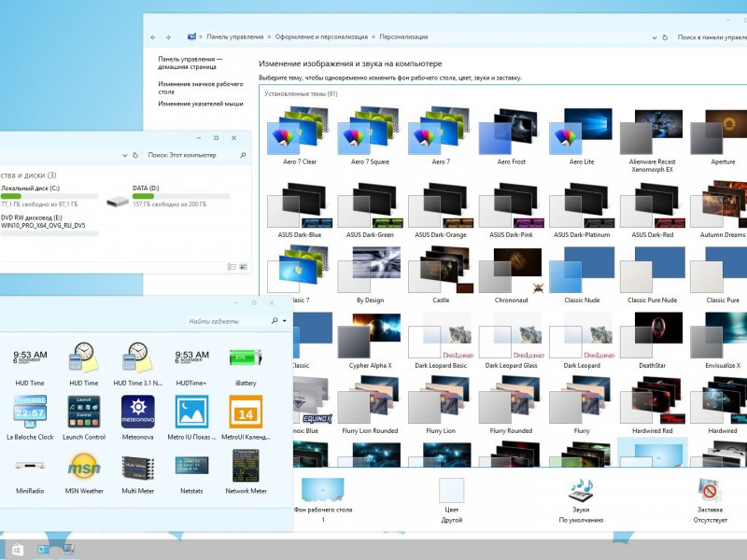
Task: Open the Заставка screensaver settings icon
Action: tap(710, 491)
